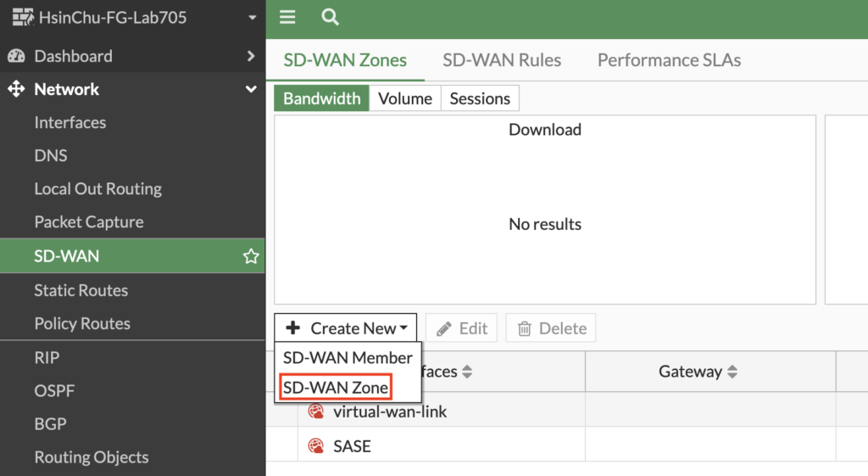Click the search magnifier icon
Screen dimensions: 868x476
click(331, 17)
